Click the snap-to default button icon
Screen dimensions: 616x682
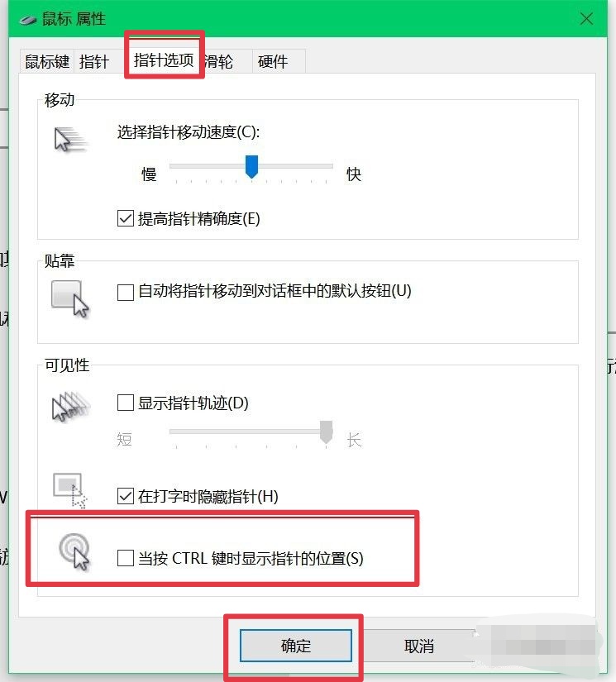(70, 298)
